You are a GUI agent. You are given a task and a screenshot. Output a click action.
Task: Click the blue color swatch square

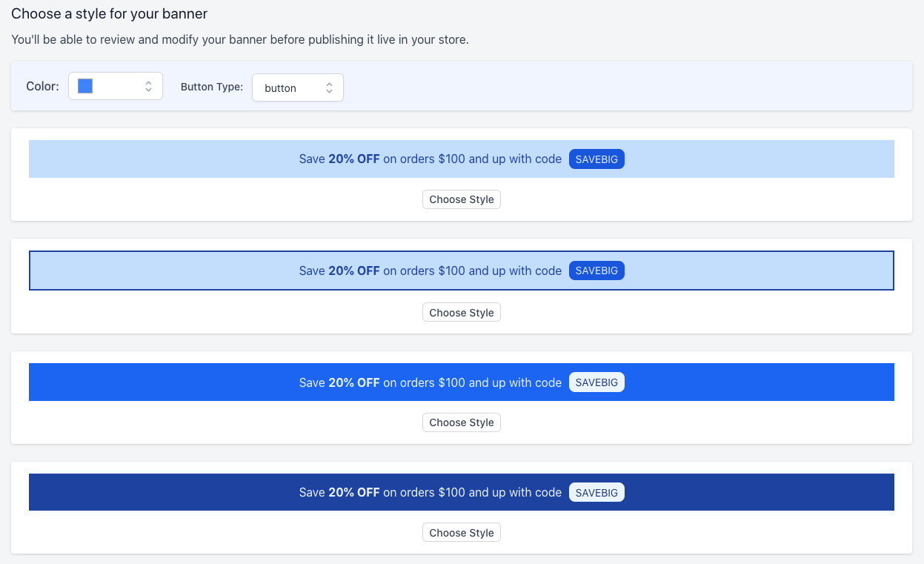point(85,86)
